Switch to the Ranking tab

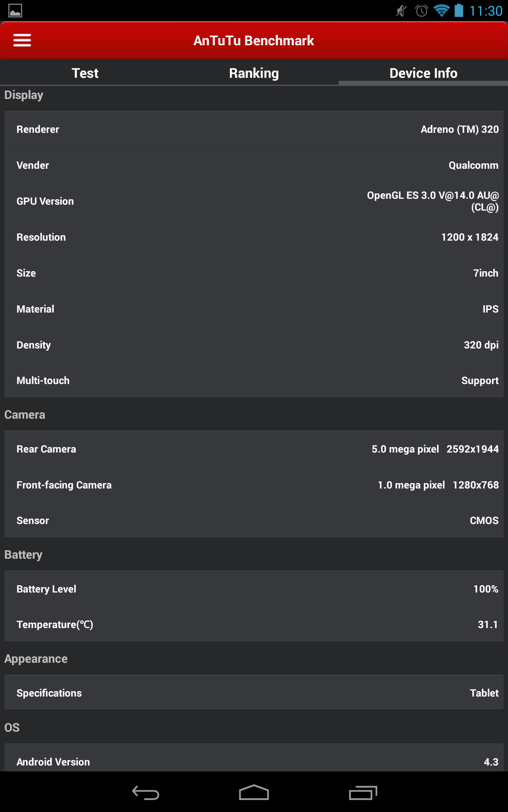tap(254, 73)
